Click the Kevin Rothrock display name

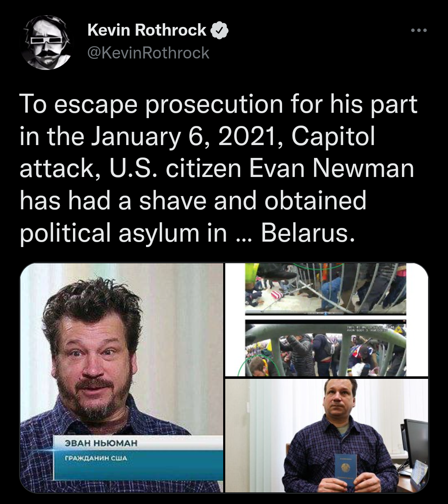click(x=147, y=30)
